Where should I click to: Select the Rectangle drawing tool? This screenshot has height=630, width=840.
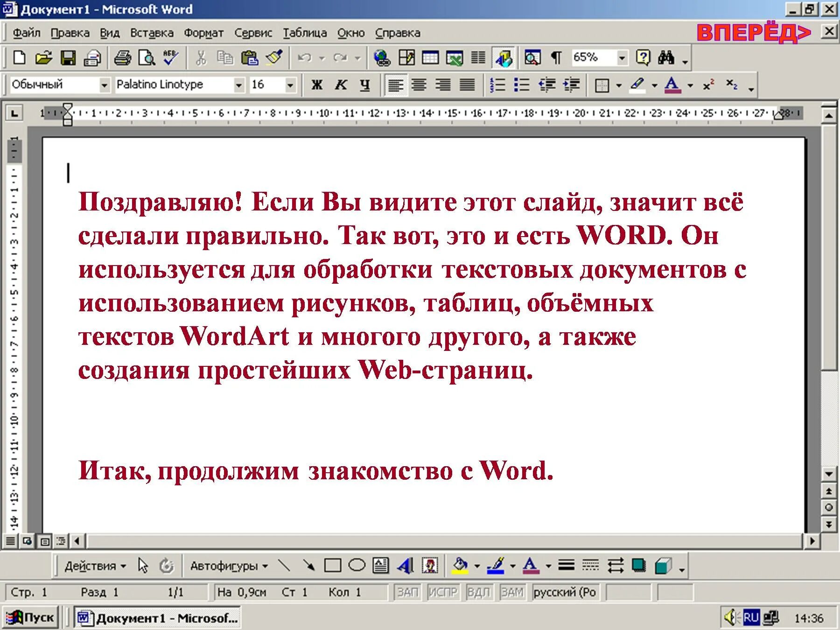click(x=332, y=566)
